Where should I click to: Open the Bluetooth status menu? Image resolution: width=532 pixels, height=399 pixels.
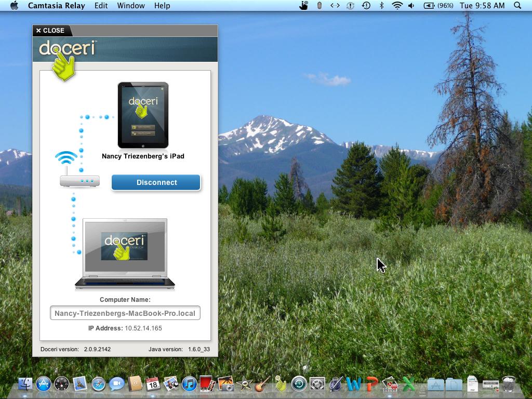pos(381,5)
